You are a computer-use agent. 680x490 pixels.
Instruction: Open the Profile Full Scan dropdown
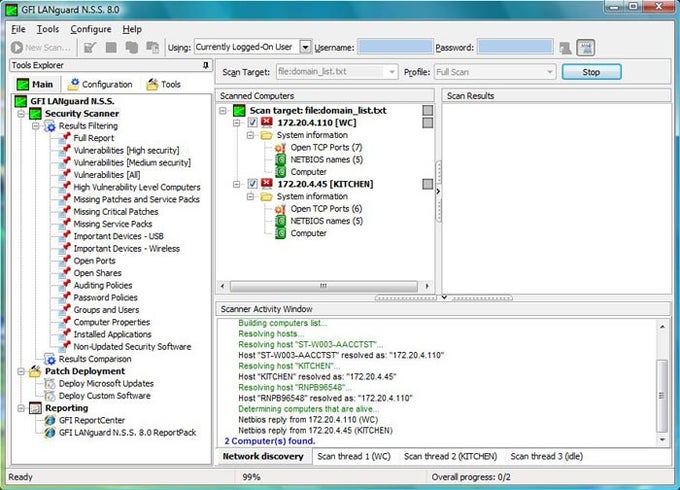549,72
